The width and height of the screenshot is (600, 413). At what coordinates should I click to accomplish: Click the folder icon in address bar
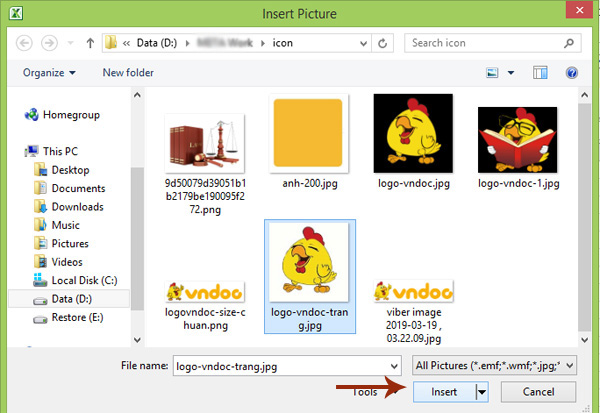pyautogui.click(x=111, y=43)
